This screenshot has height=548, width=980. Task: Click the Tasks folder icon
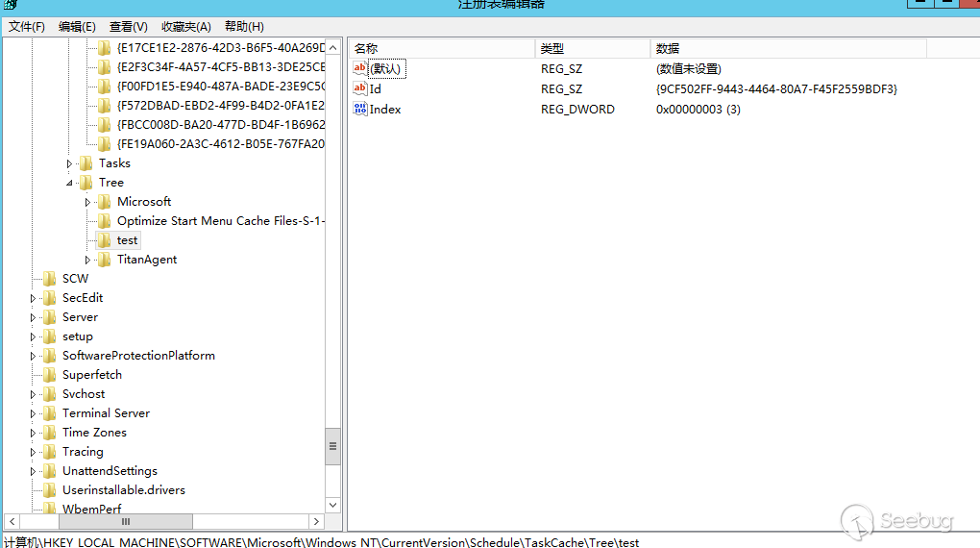(86, 163)
